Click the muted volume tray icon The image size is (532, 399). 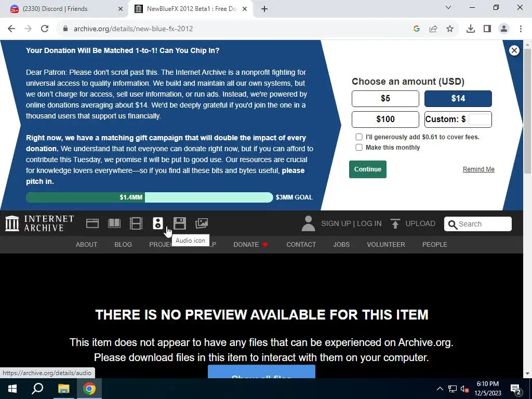coord(465,389)
